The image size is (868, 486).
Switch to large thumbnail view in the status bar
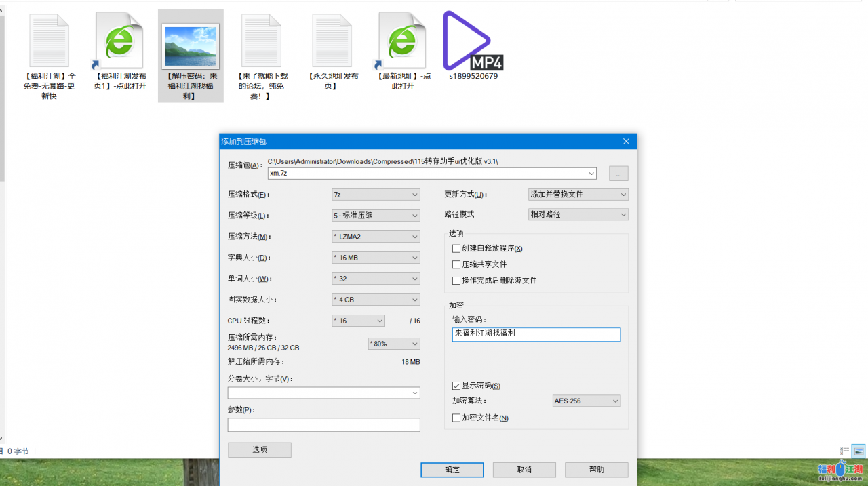857,451
